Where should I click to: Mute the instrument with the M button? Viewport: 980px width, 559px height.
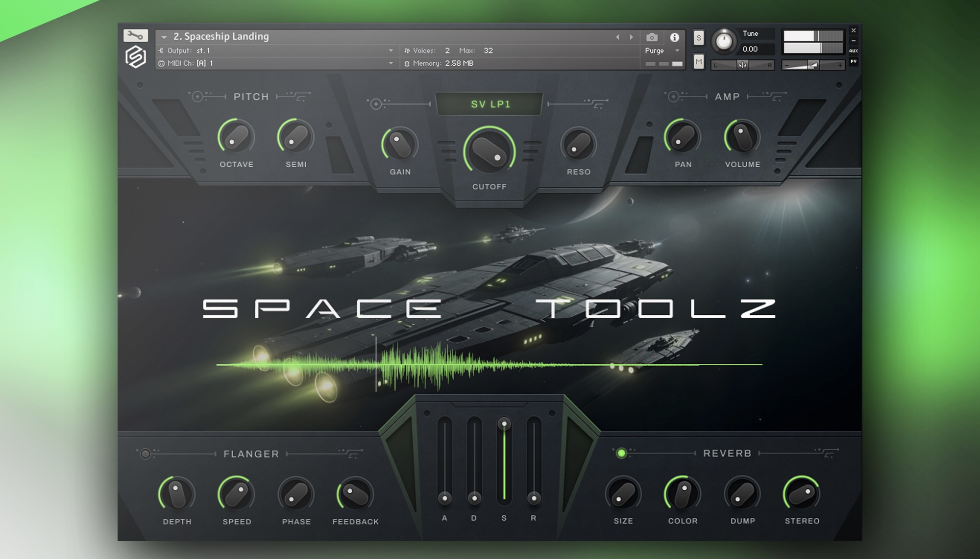pos(699,62)
